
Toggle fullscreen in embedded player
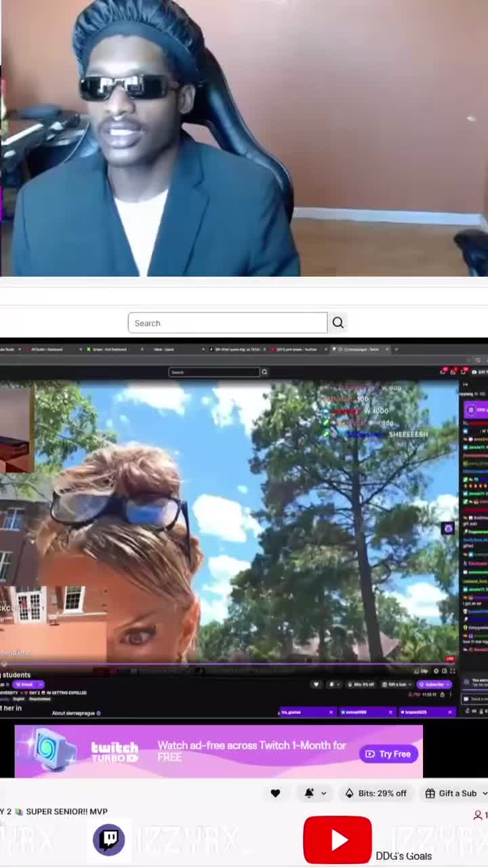pos(452,671)
